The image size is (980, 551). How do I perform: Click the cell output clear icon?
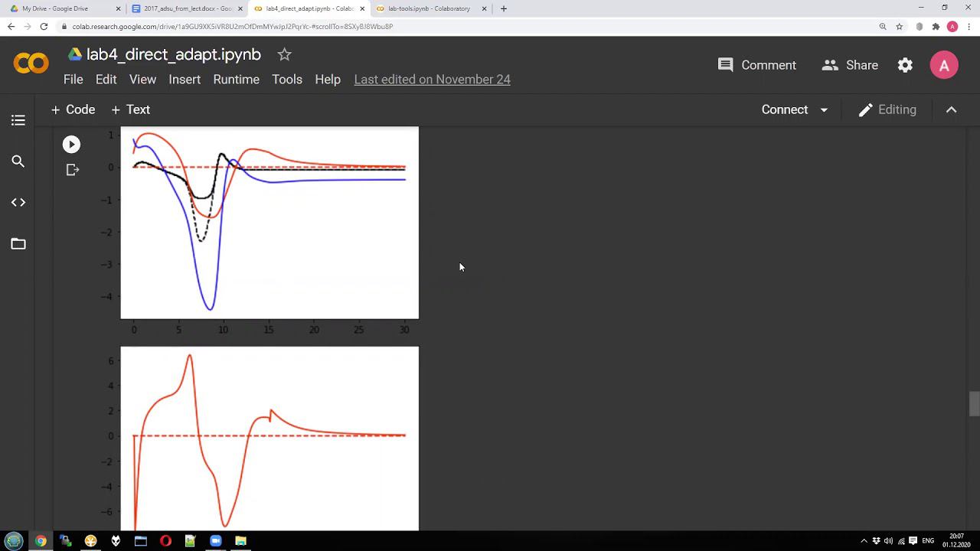pos(73,170)
